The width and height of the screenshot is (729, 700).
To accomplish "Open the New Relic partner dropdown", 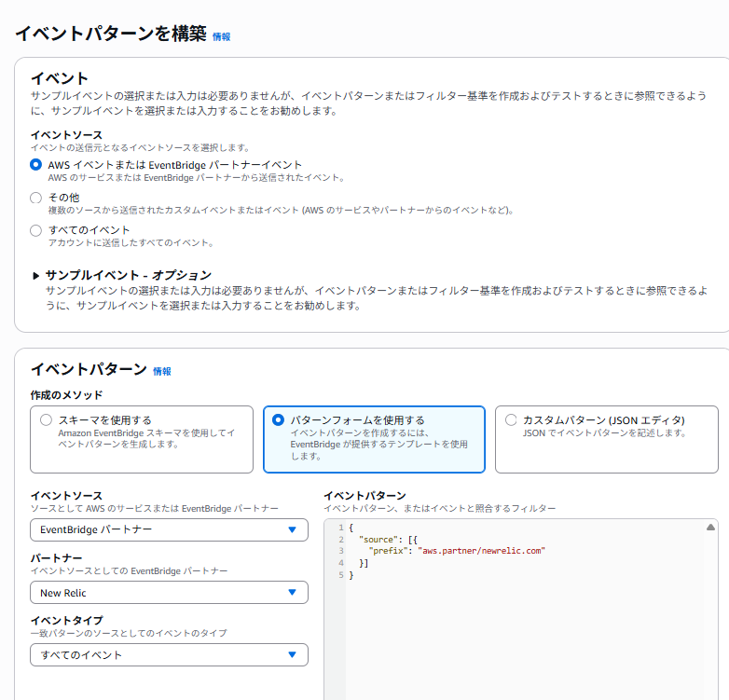I will click(169, 592).
